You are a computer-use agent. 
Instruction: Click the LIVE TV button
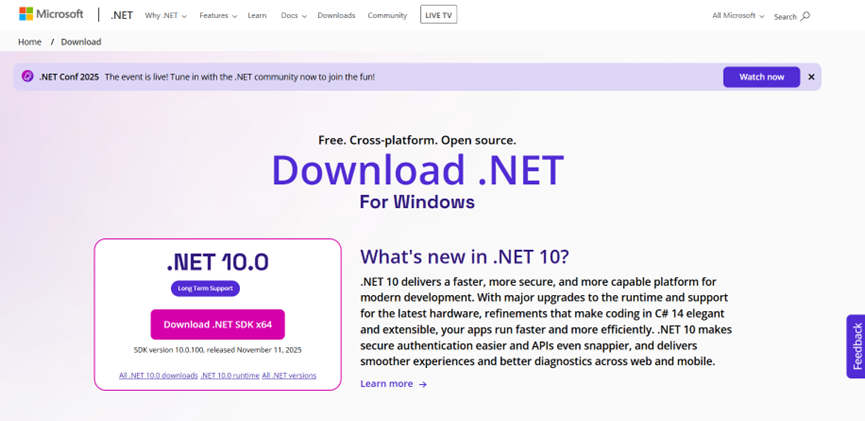(x=439, y=15)
